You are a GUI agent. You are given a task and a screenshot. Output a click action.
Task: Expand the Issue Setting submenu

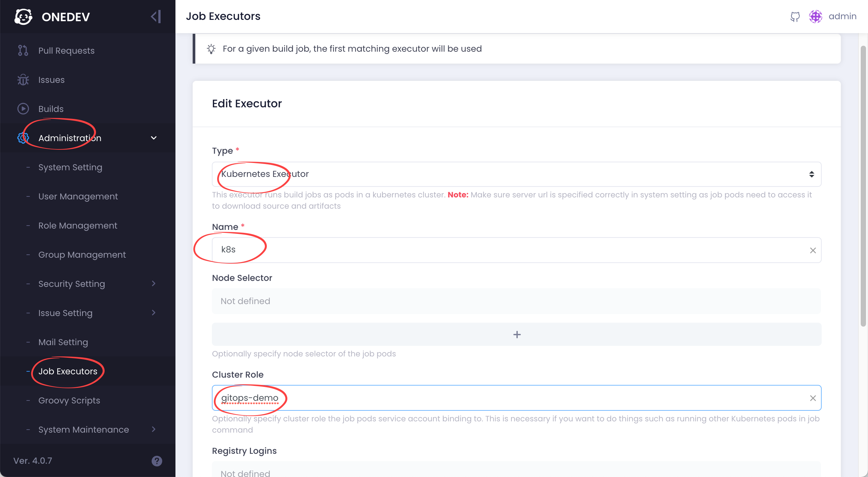point(154,313)
